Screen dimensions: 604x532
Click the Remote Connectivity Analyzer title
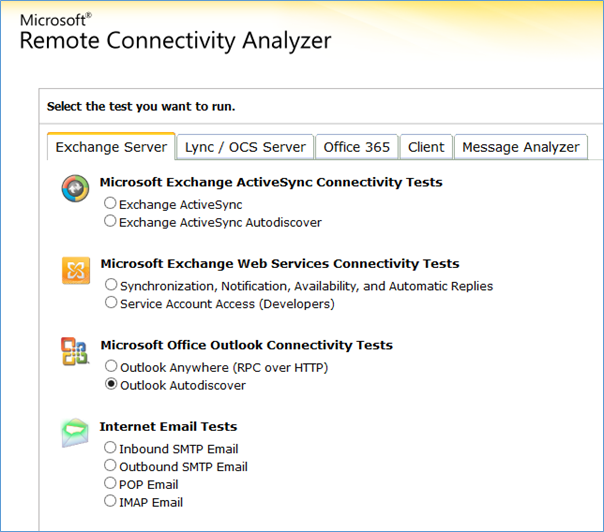(x=175, y=41)
